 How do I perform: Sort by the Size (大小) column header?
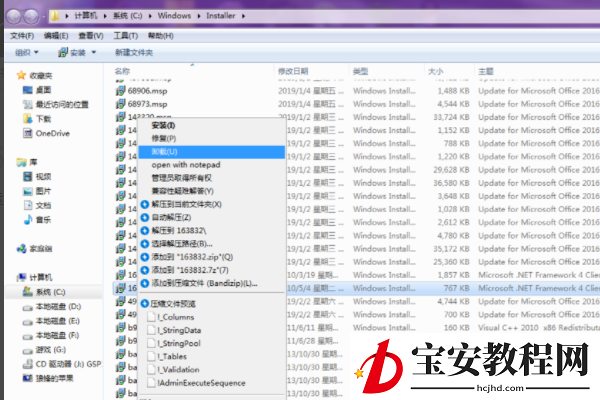pos(448,71)
